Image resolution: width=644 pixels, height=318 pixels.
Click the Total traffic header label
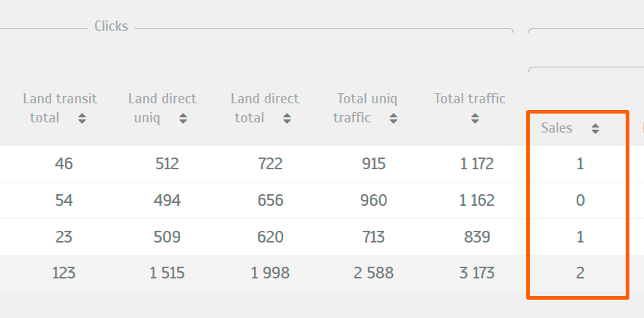click(469, 98)
